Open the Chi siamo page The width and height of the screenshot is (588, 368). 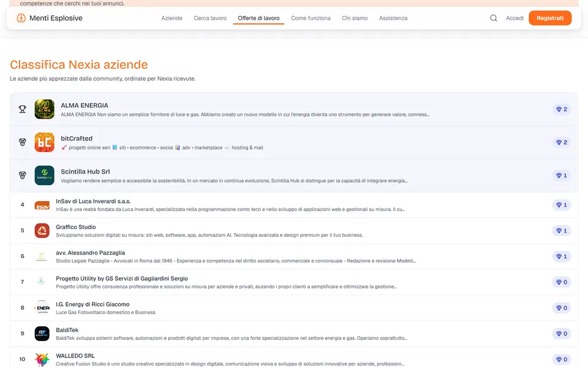[355, 18]
